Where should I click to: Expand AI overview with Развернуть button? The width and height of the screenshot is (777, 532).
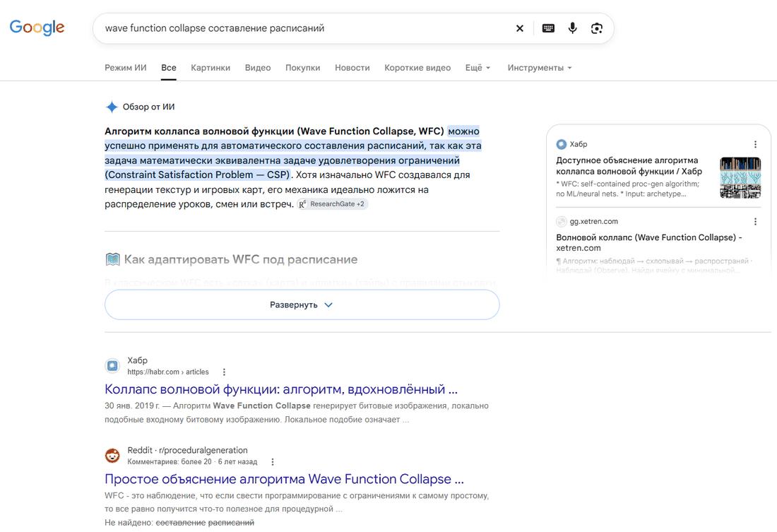pos(302,305)
